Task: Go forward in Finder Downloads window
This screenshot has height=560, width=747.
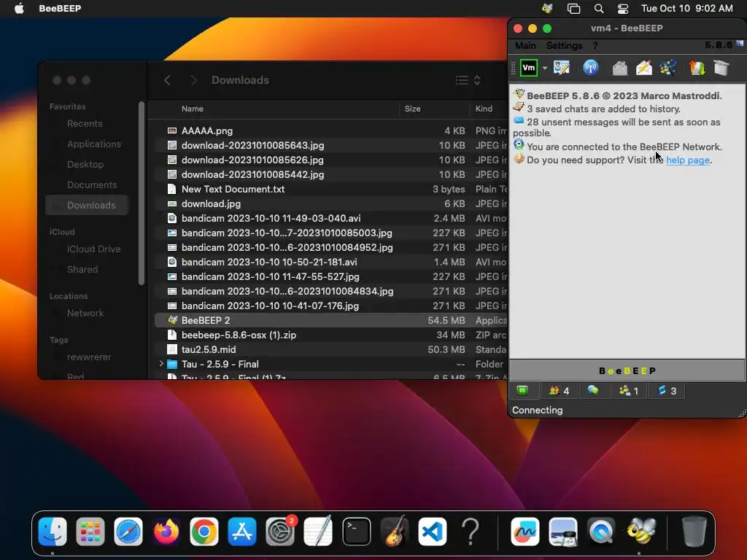Action: pos(193,80)
